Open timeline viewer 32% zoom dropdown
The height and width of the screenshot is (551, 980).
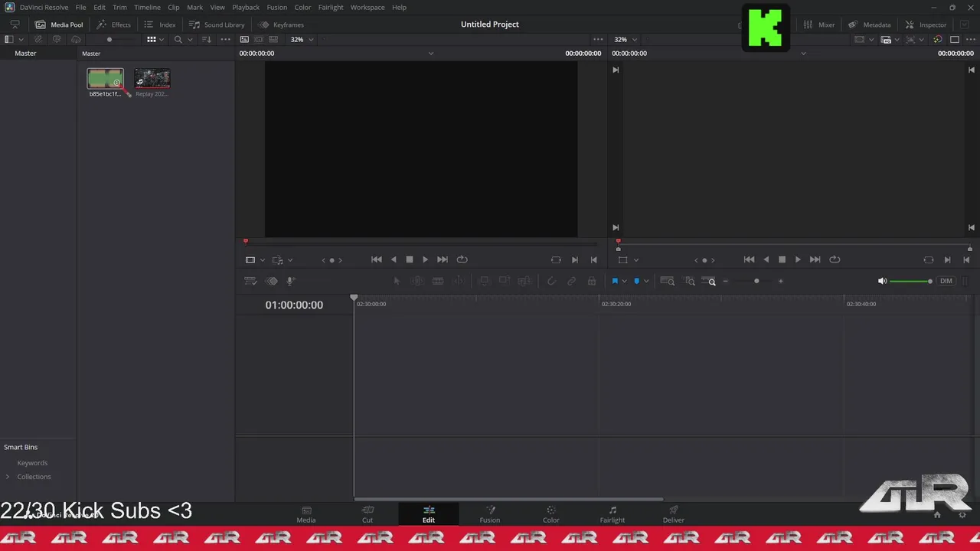(624, 39)
